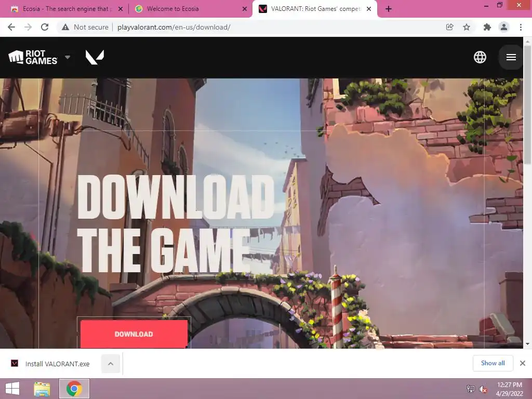Click the red DOWNLOAD button

tap(134, 334)
